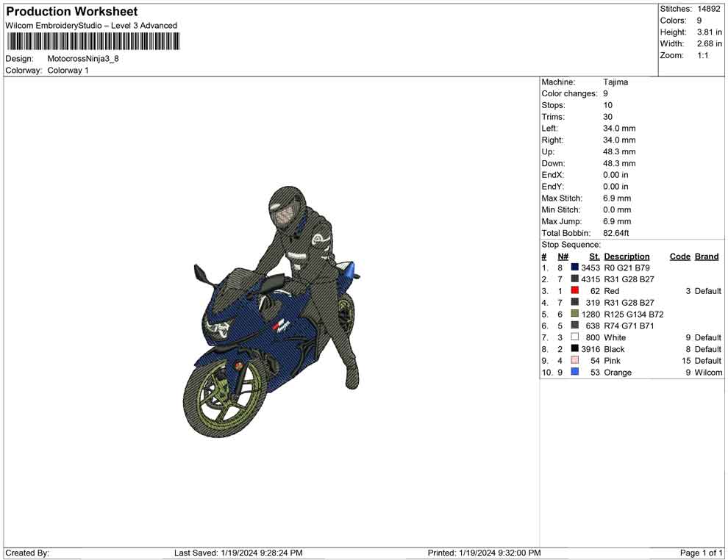Image resolution: width=728 pixels, height=560 pixels.
Task: Click the Machine value Tajima
Action: coord(615,82)
